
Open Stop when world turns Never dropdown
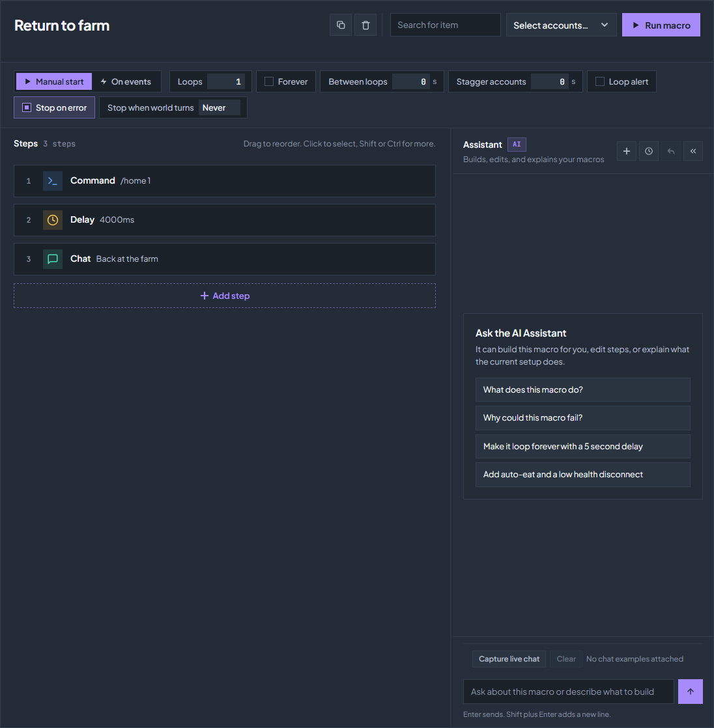click(x=220, y=107)
